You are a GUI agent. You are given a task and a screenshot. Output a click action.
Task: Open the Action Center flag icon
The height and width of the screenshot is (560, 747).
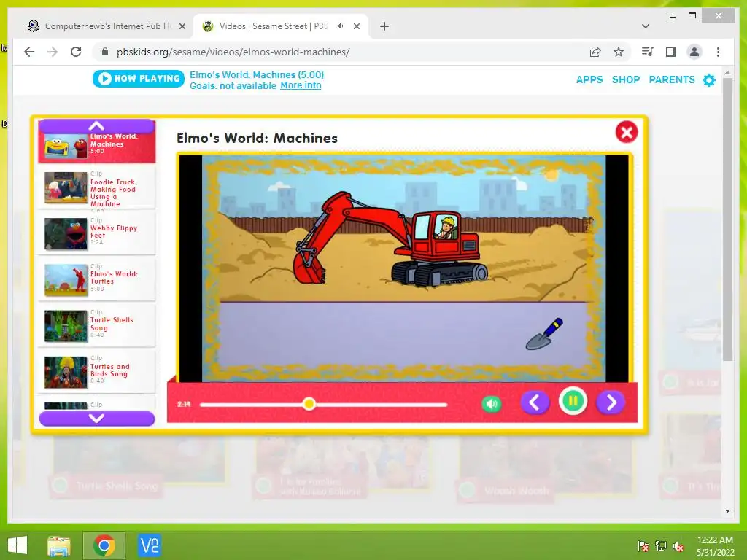coord(643,546)
